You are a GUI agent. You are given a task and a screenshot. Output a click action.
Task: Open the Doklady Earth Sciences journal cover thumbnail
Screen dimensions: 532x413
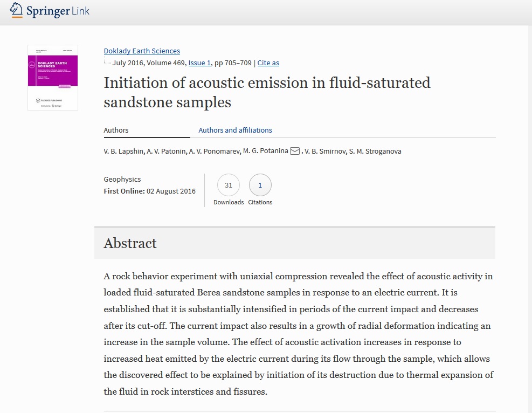point(53,78)
